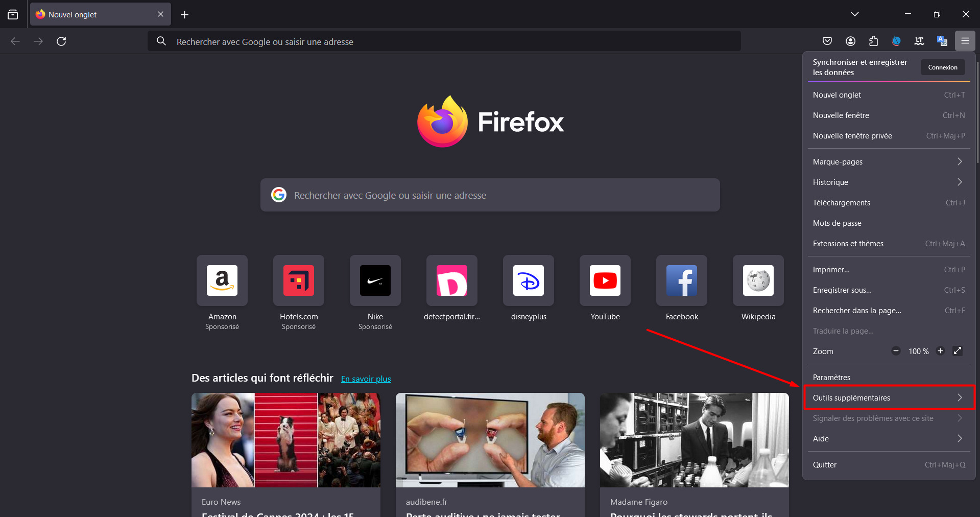The height and width of the screenshot is (517, 980).
Task: Open Téléchargements from menu
Action: pos(889,203)
